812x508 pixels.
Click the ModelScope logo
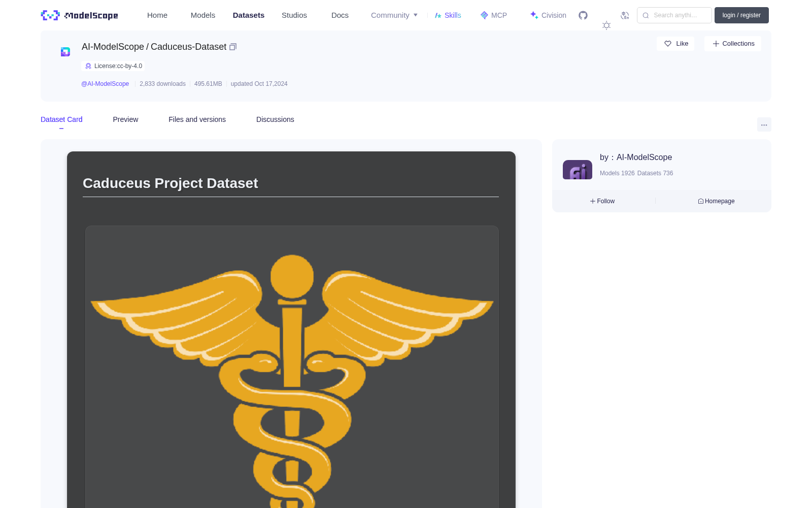pos(79,15)
